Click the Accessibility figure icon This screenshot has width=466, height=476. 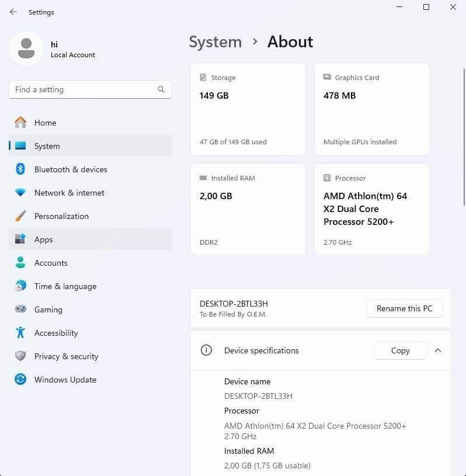[x=20, y=332]
